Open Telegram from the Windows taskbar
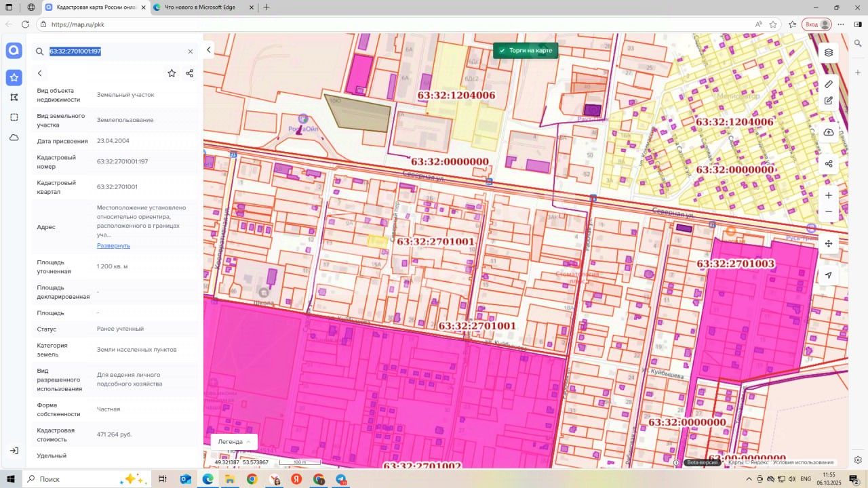The width and height of the screenshot is (868, 488). click(x=341, y=479)
